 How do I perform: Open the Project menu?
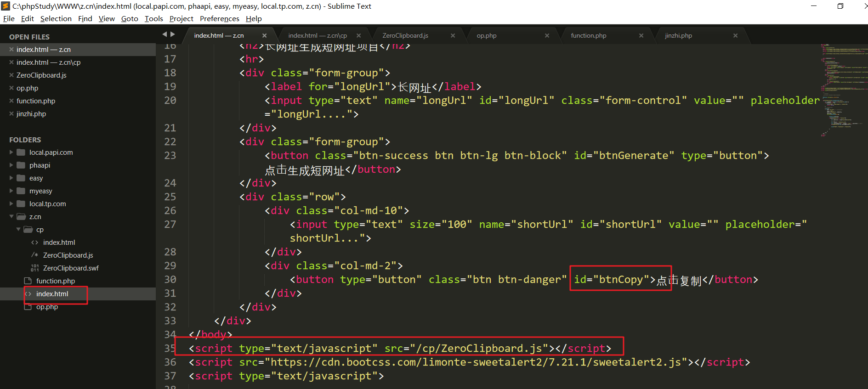point(182,18)
